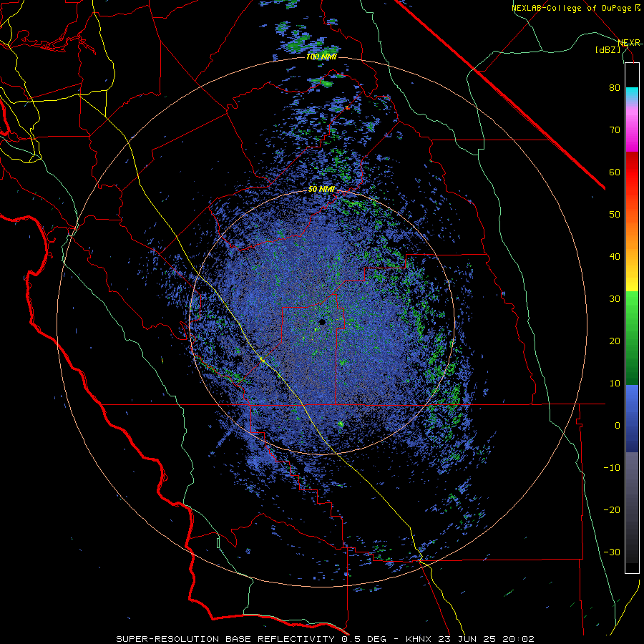Click the Super-Resolution Base Reflectivity caption
This screenshot has height=644, width=644.
pyautogui.click(x=325, y=639)
